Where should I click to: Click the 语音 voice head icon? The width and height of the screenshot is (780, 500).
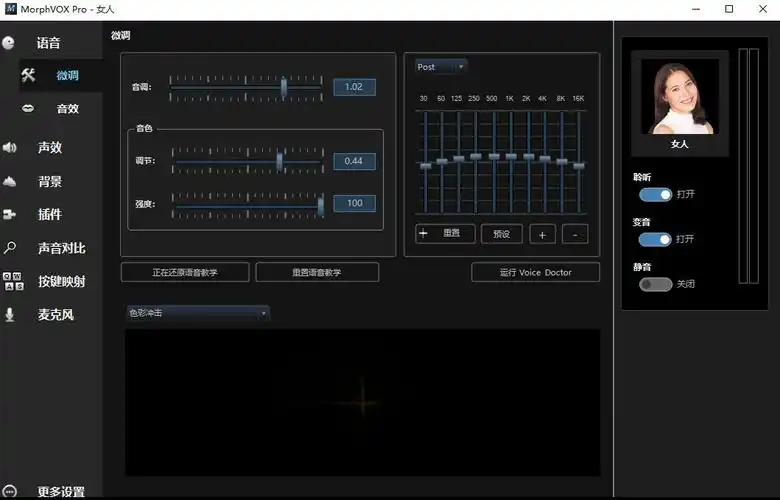[9, 43]
